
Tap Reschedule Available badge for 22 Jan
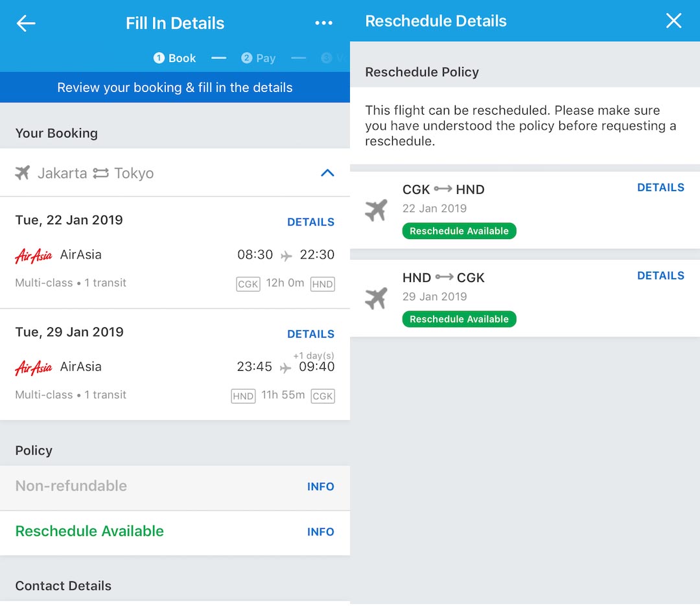pyautogui.click(x=459, y=231)
